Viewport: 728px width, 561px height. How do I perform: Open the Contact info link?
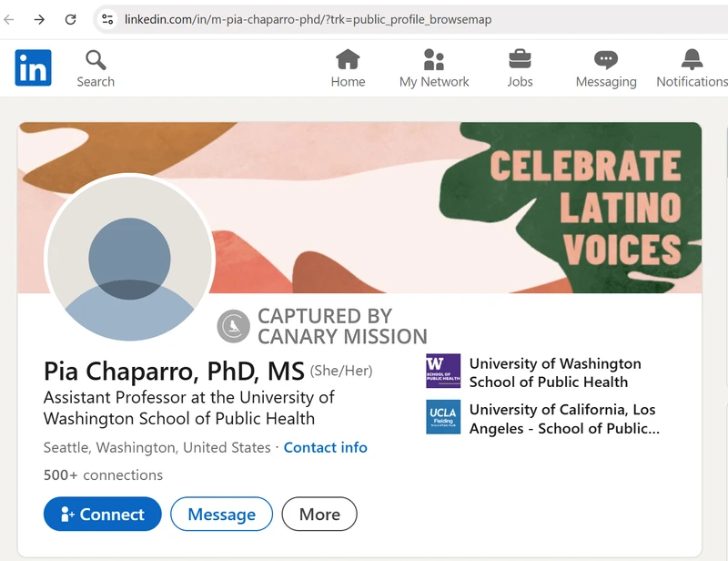325,447
